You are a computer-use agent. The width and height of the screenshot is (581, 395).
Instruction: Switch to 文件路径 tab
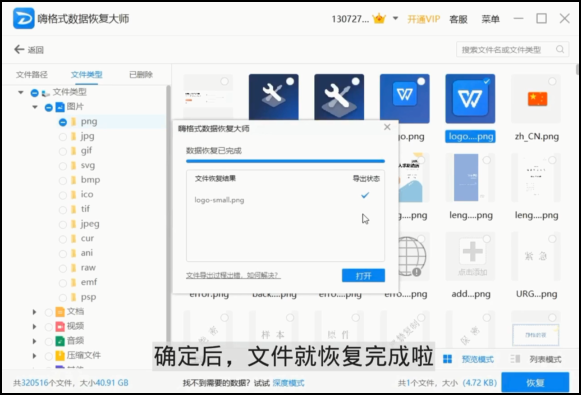click(32, 74)
